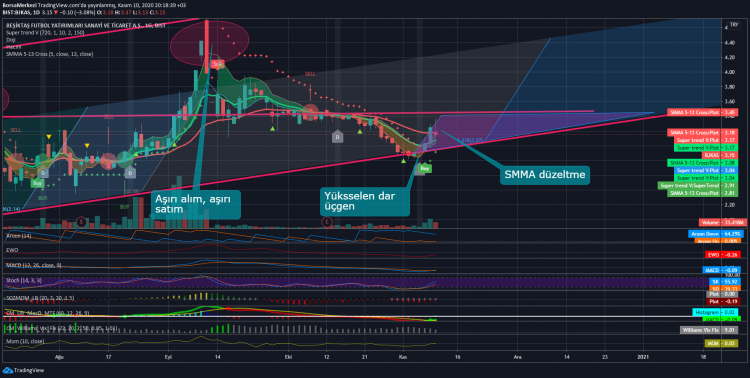Click the Williams Vix Fix 9.01 label
This screenshot has height=378, width=750.
pyautogui.click(x=709, y=330)
